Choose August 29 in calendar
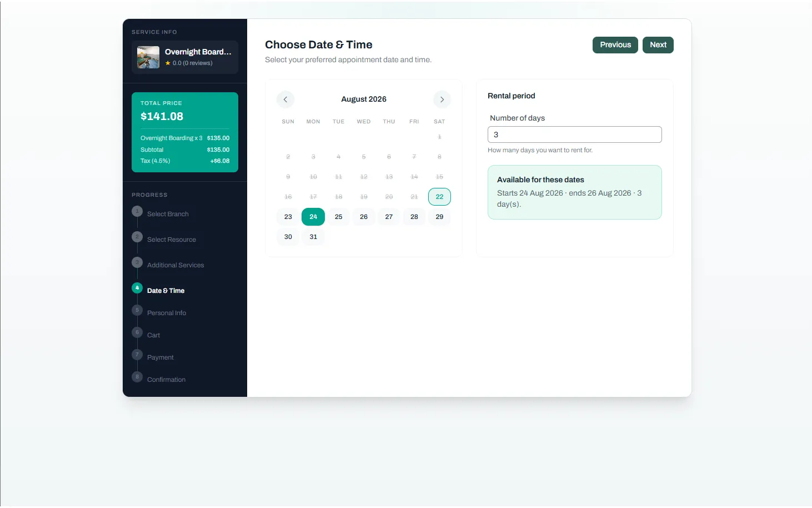 tap(439, 217)
